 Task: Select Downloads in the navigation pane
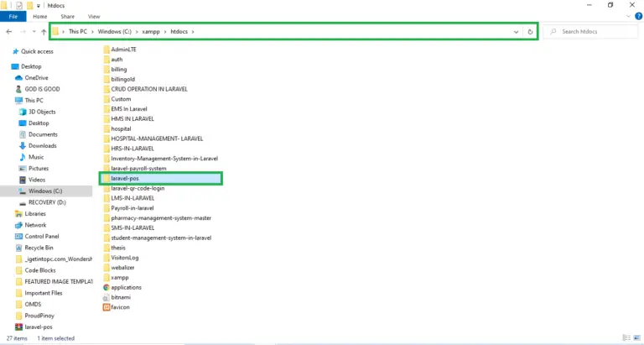42,145
